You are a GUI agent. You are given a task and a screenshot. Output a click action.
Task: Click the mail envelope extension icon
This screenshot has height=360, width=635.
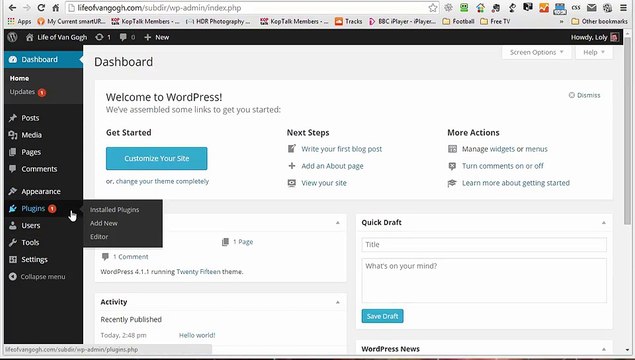pyautogui.click(x=592, y=8)
